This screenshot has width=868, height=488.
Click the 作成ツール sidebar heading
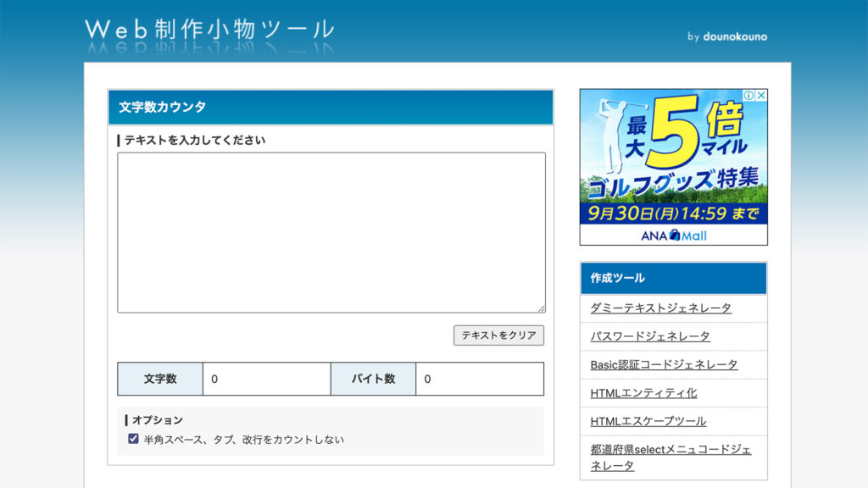pos(617,278)
